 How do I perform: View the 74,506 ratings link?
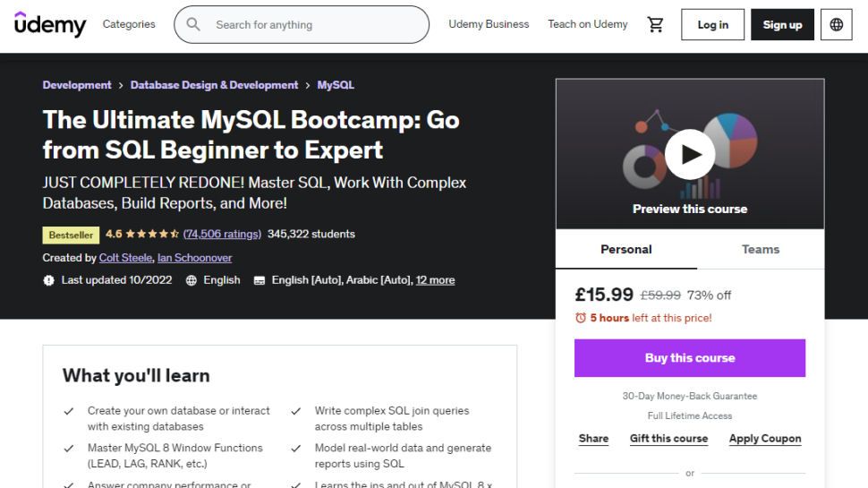tap(222, 235)
